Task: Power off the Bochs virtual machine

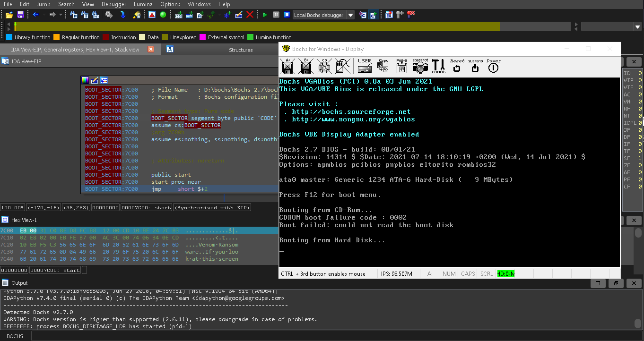Action: 493,66
